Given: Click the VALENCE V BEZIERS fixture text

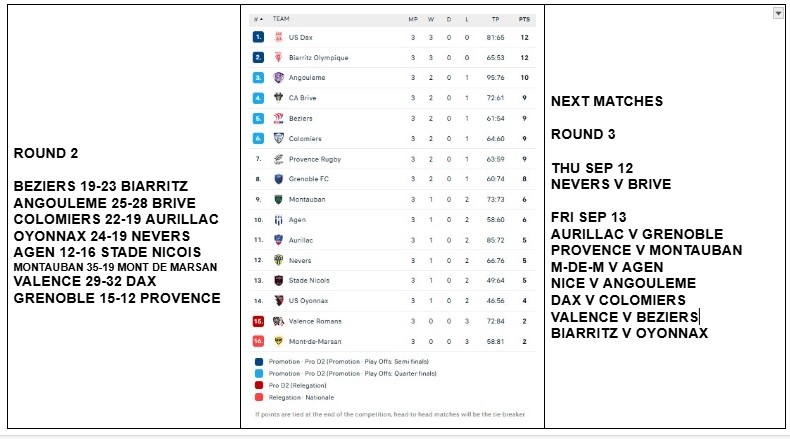Looking at the screenshot, I should (624, 317).
